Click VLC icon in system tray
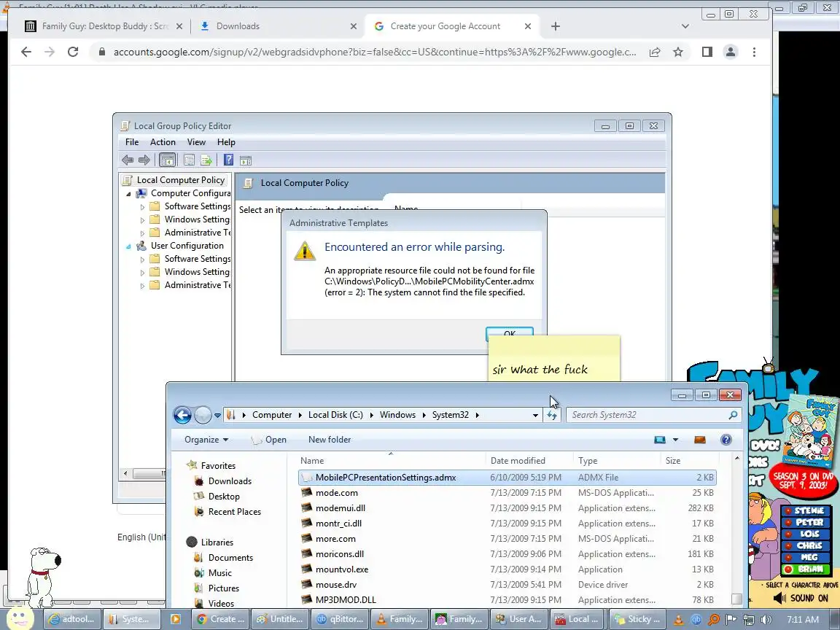 coord(678,620)
